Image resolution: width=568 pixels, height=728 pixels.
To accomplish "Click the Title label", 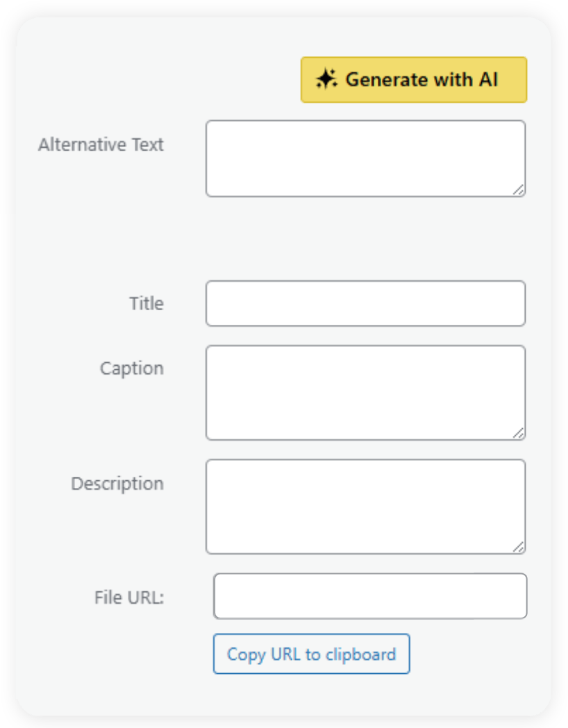I will point(146,303).
